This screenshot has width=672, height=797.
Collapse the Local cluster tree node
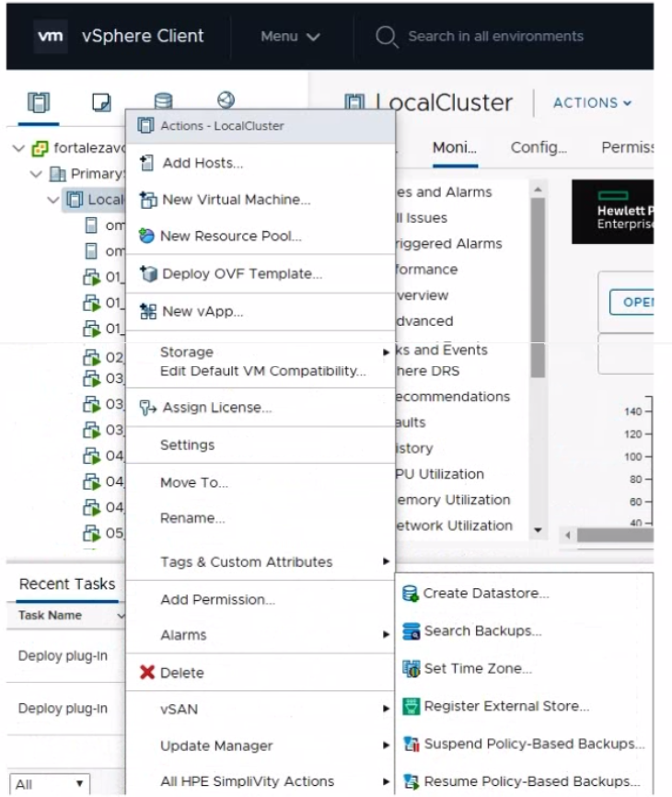coord(53,200)
